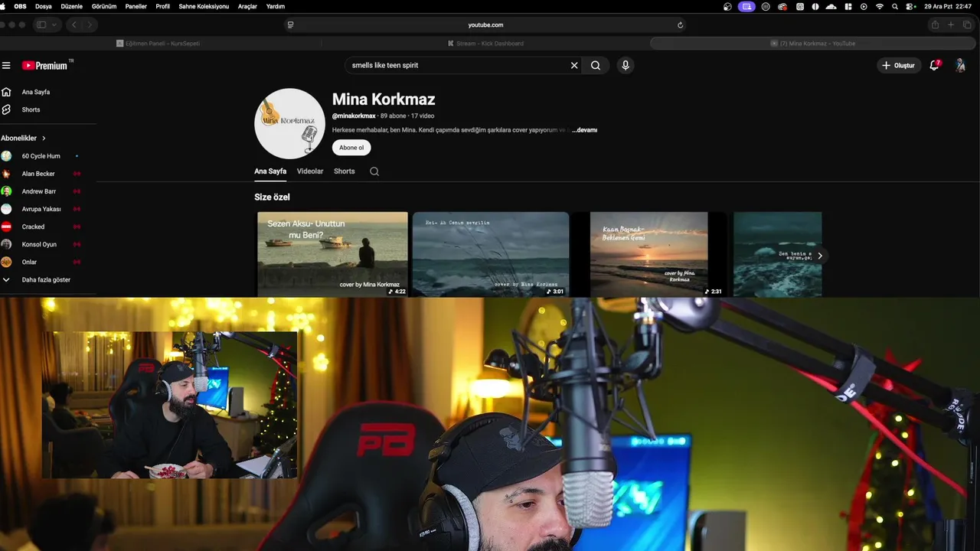This screenshot has width=980, height=551.
Task: Go back in Safari
Action: pyautogui.click(x=73, y=25)
